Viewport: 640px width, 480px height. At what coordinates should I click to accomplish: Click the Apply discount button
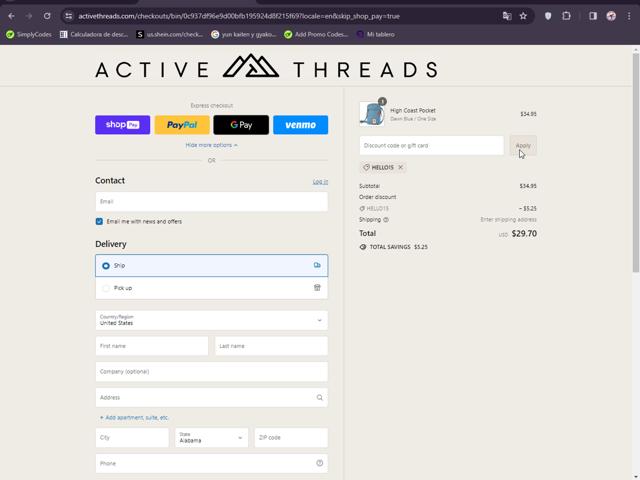coord(523,145)
